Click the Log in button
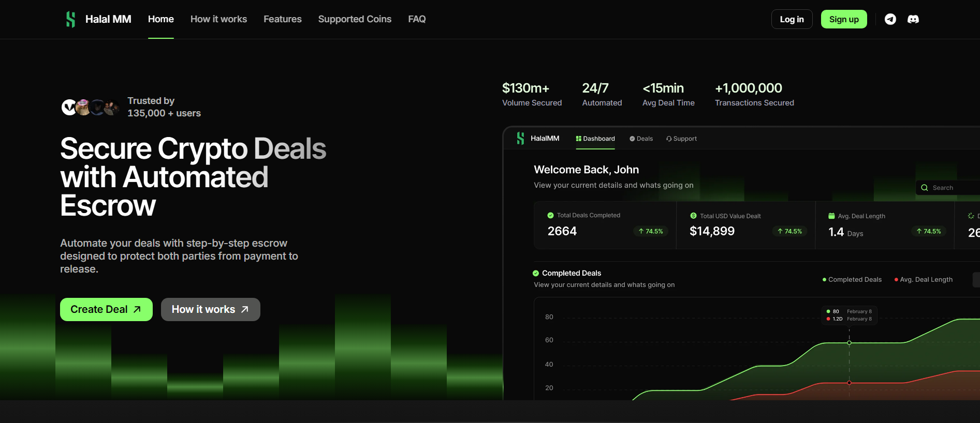980x423 pixels. pos(792,19)
